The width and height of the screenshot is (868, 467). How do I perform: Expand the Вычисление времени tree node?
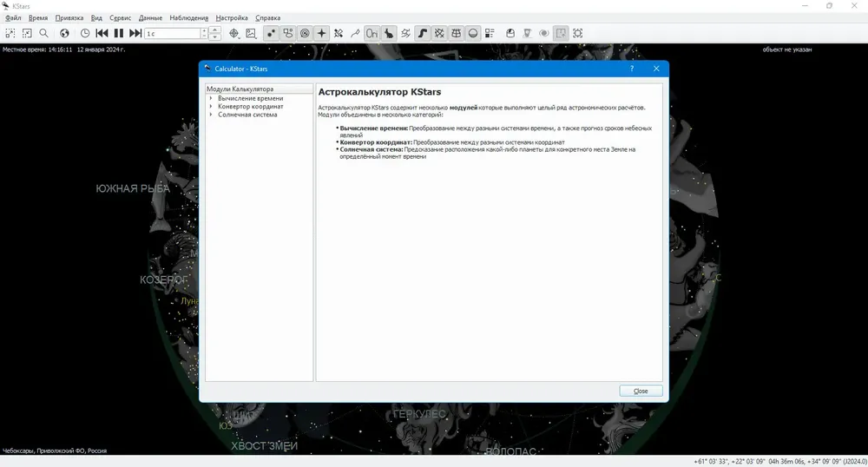211,98
